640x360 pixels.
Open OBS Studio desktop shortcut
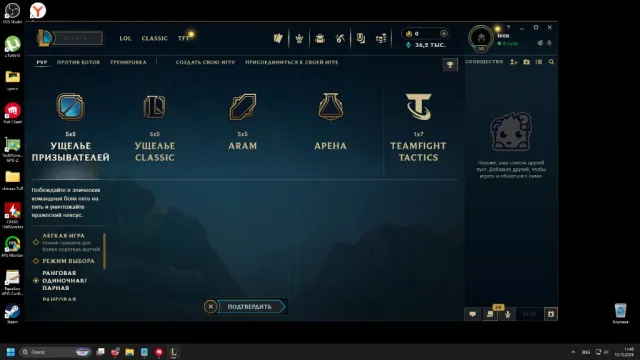(x=12, y=13)
